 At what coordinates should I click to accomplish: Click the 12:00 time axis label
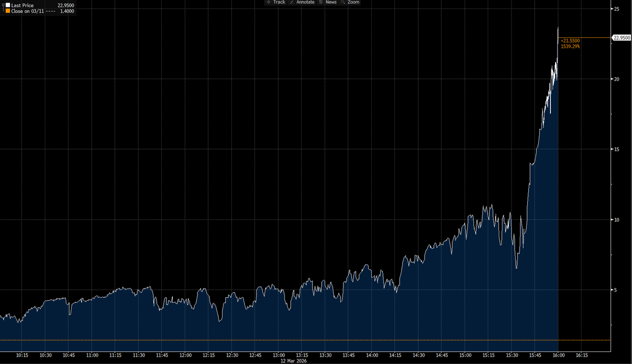[x=185, y=355]
